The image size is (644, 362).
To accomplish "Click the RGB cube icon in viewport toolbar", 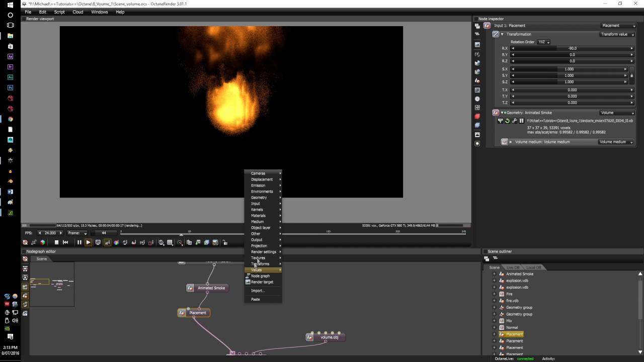I will point(43,242).
